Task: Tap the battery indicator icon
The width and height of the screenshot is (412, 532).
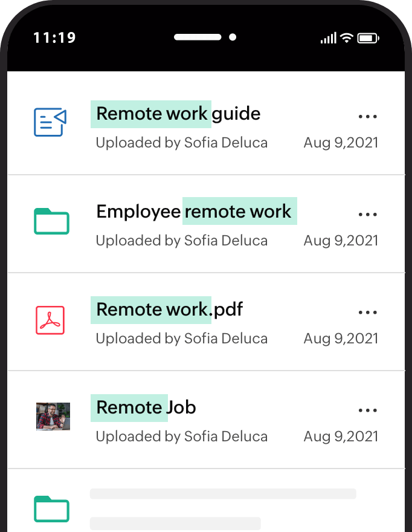Action: pos(367,38)
